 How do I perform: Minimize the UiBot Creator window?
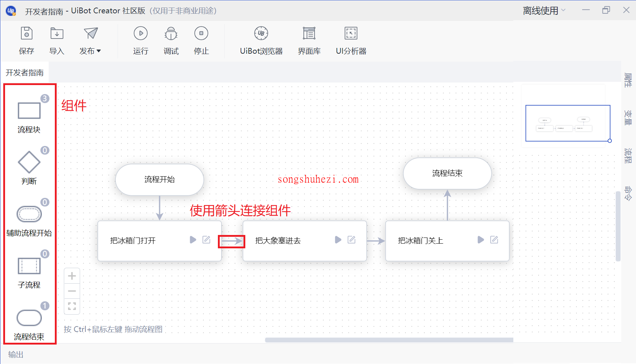(586, 10)
